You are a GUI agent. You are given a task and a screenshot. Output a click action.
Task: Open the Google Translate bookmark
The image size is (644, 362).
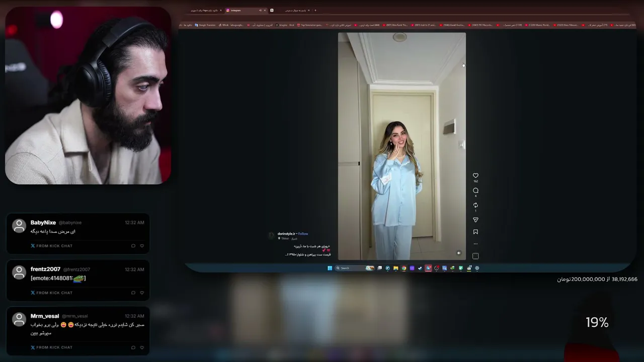point(205,25)
